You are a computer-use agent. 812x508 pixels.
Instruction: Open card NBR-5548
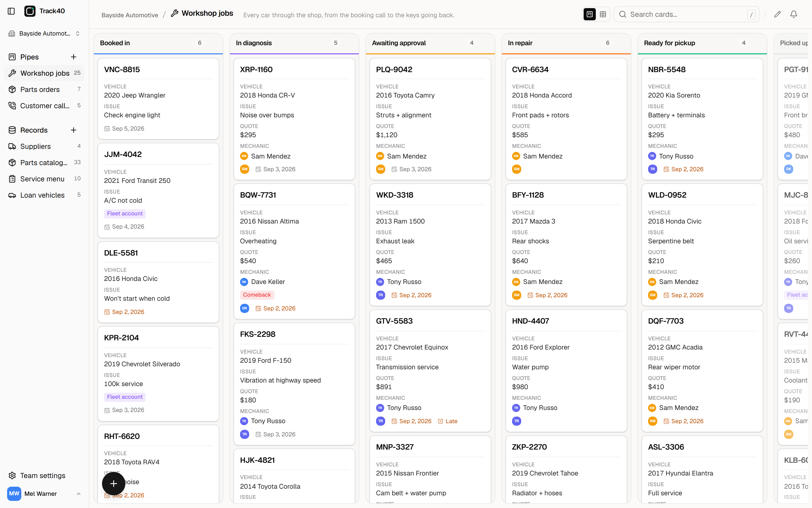pyautogui.click(x=702, y=119)
